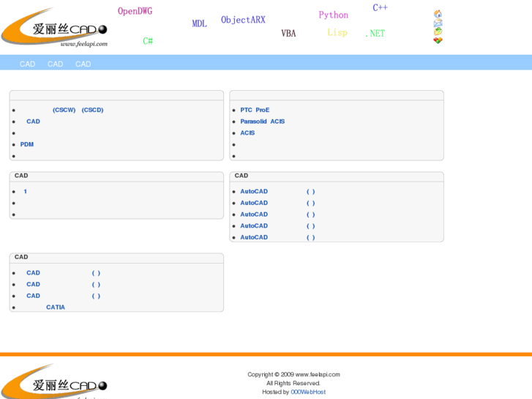Click the Copyright 2009 www.feelapi.com text
This screenshot has width=532, height=399.
pyautogui.click(x=293, y=375)
